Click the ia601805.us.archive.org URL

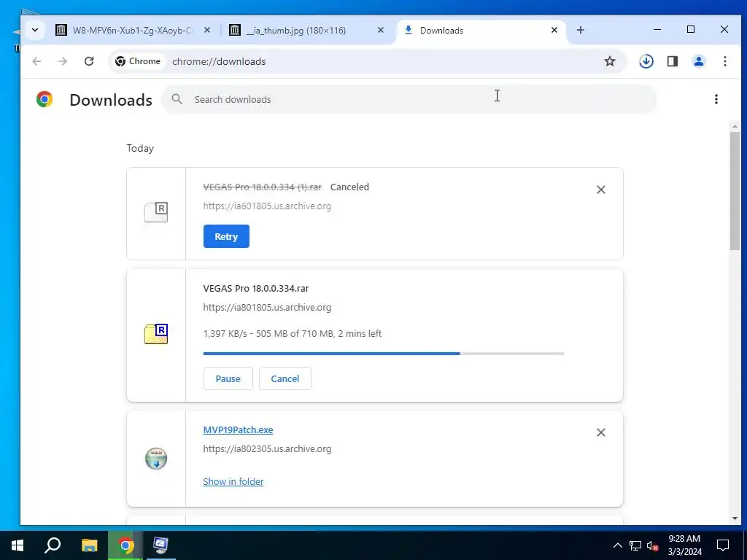pyautogui.click(x=267, y=206)
